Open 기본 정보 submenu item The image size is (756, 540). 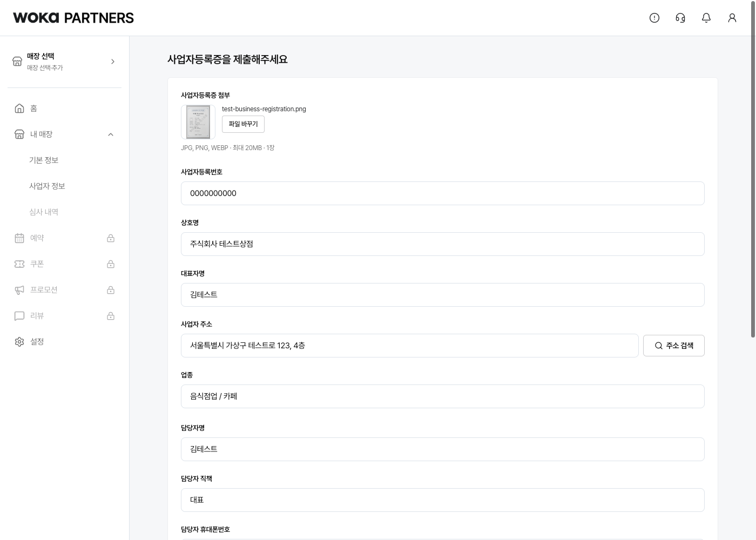click(x=44, y=160)
